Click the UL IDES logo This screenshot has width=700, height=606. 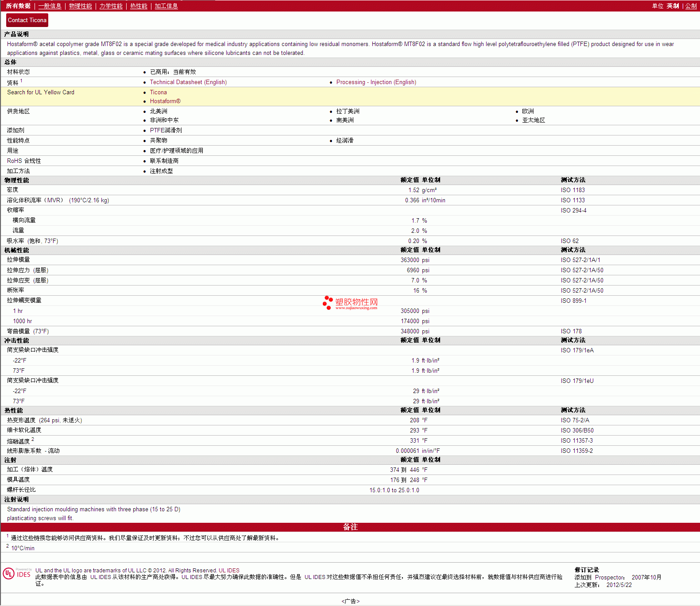click(17, 574)
